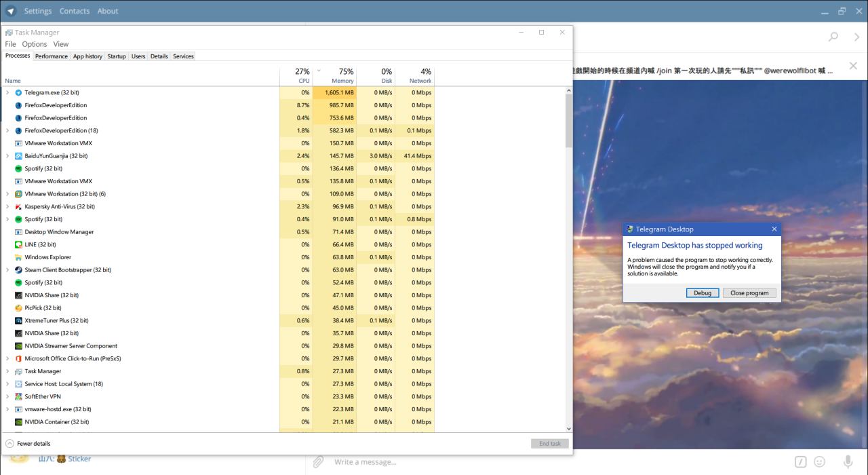Sort processes by CPU column
The width and height of the screenshot is (868, 475).
(296, 75)
